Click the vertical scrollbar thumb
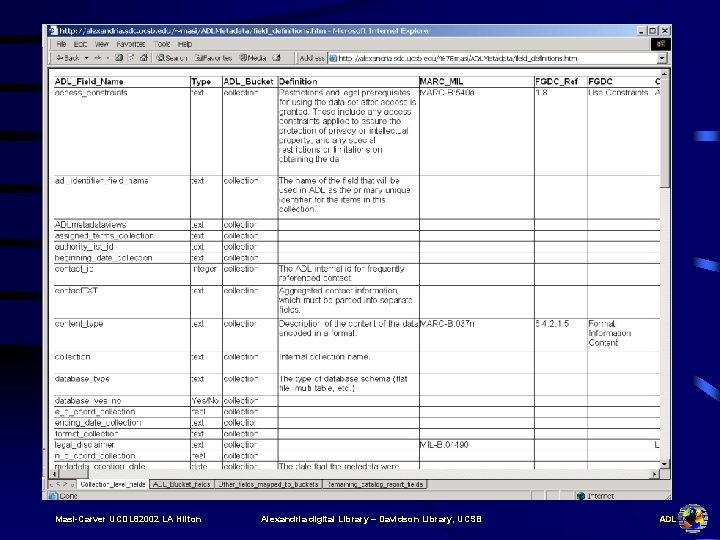Viewport: 720px width, 540px height. point(664,132)
